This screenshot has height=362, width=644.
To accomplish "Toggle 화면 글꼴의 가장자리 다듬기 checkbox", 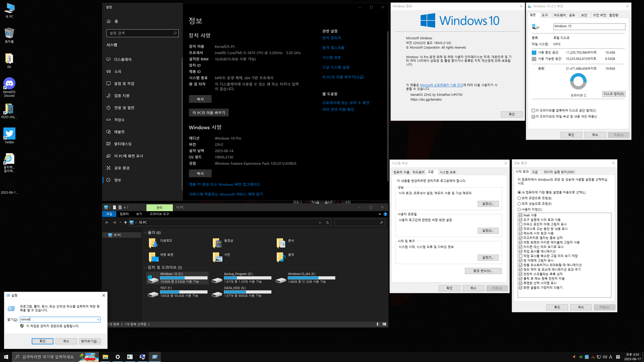I will click(521, 288).
